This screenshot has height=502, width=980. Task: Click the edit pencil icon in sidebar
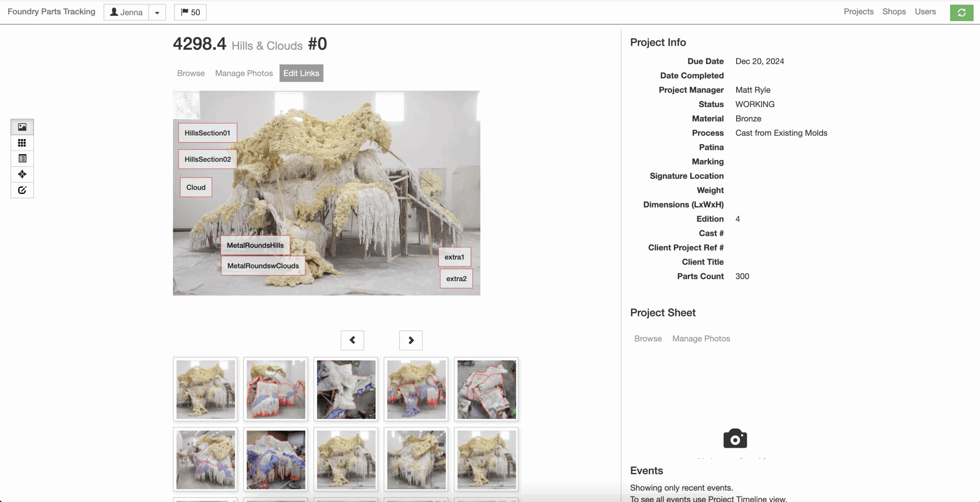[x=22, y=190]
